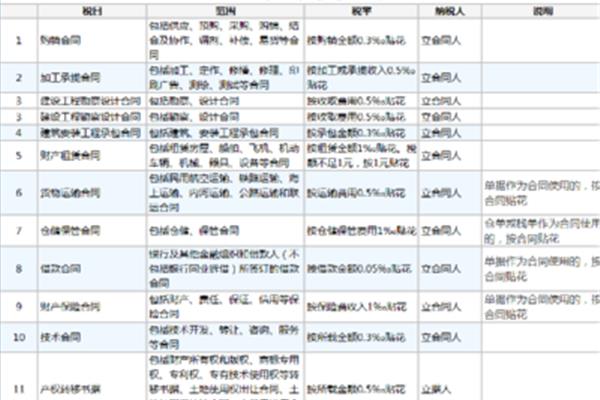Click note '仓单或栈单作为合同使用的' in 仓储保管合同 row

coord(542,230)
